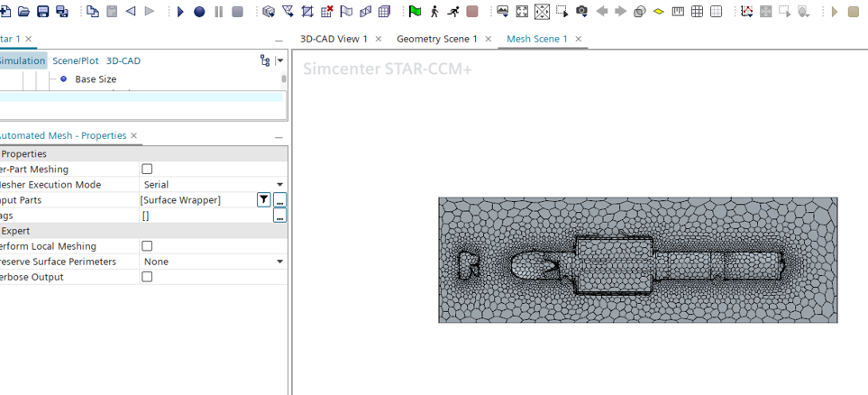This screenshot has width=868, height=395.
Task: Click the ellipsis button for Input Parts
Action: coord(279,200)
